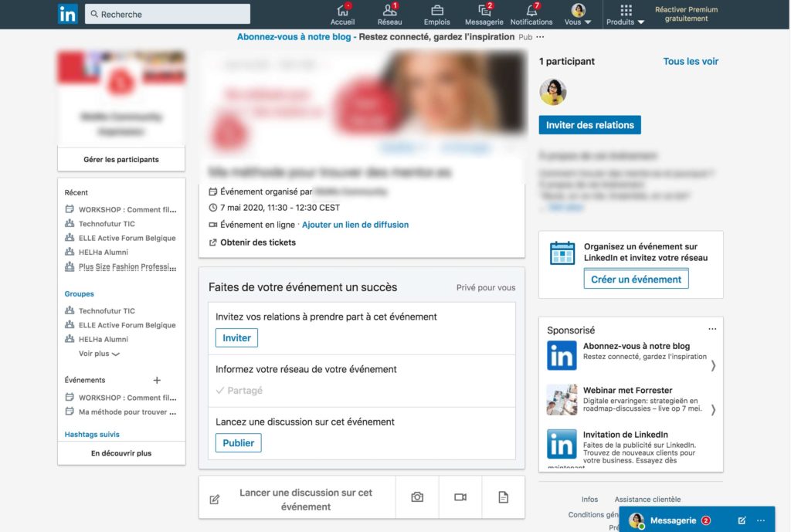Open the Notifications bell icon
This screenshot has height=532, width=791.
point(531,14)
